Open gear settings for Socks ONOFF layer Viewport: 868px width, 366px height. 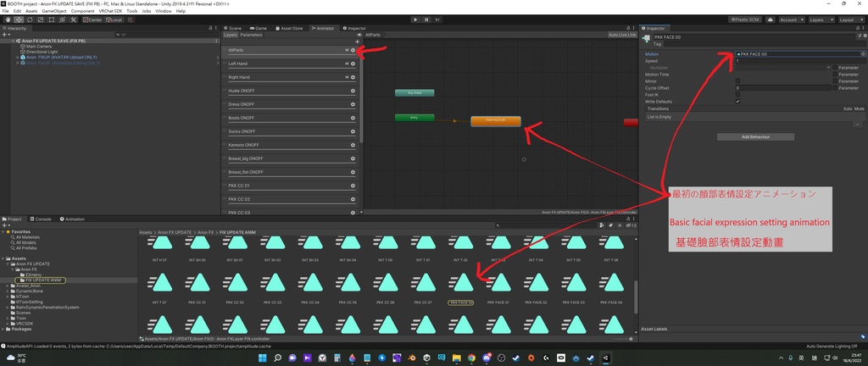click(x=353, y=131)
